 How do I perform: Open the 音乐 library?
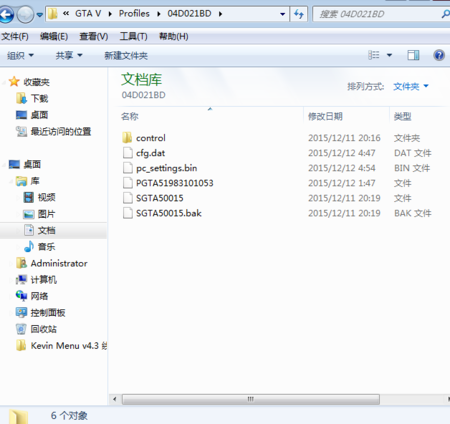pyautogui.click(x=46, y=247)
